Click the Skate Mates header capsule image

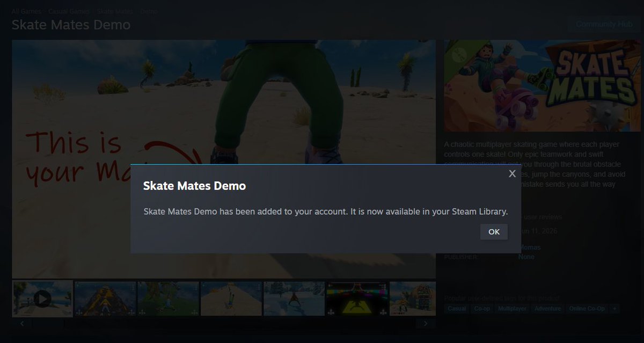543,85
